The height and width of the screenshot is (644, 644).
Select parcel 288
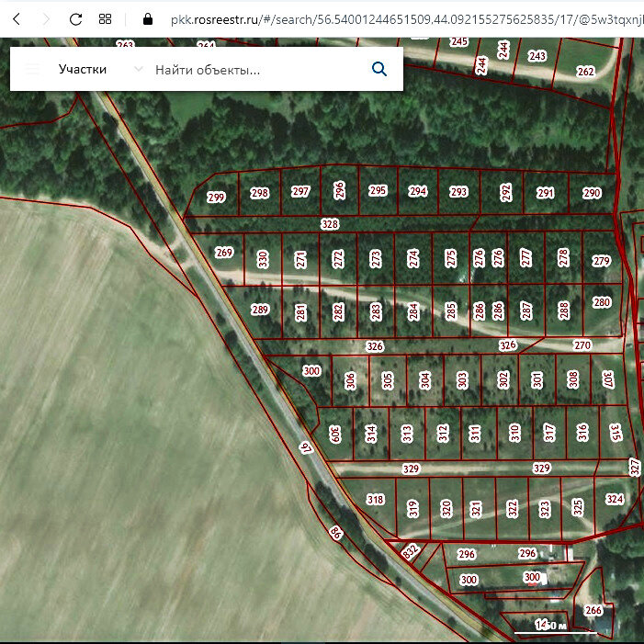click(563, 311)
